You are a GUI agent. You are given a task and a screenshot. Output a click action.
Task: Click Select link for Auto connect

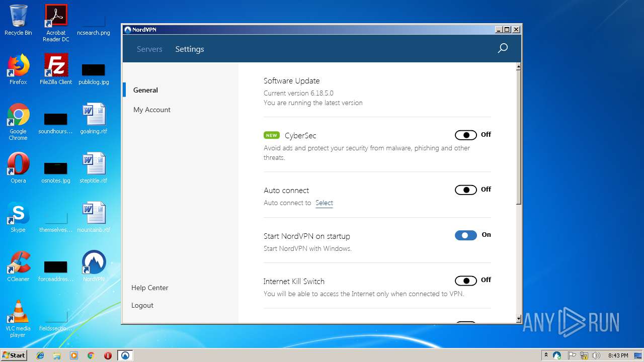coord(324,203)
